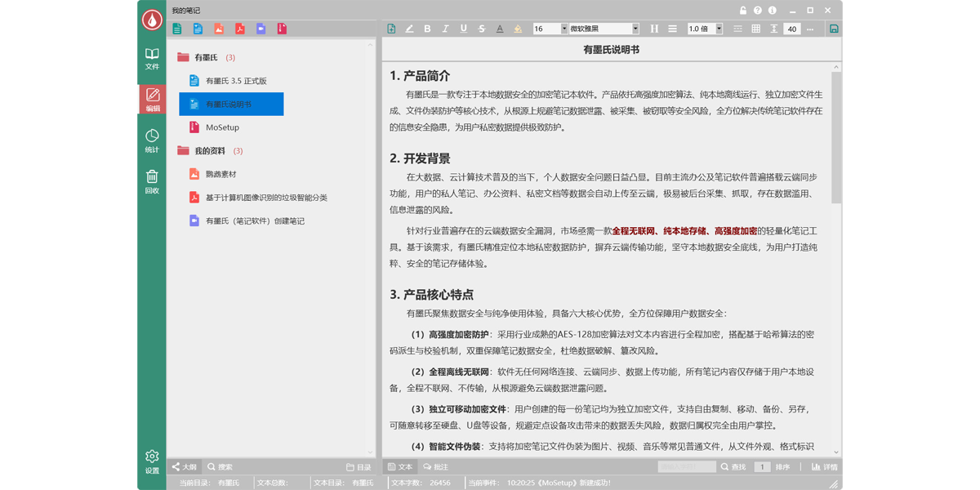Switch to the 批注 annotations tab
The width and height of the screenshot is (980, 490).
(436, 467)
